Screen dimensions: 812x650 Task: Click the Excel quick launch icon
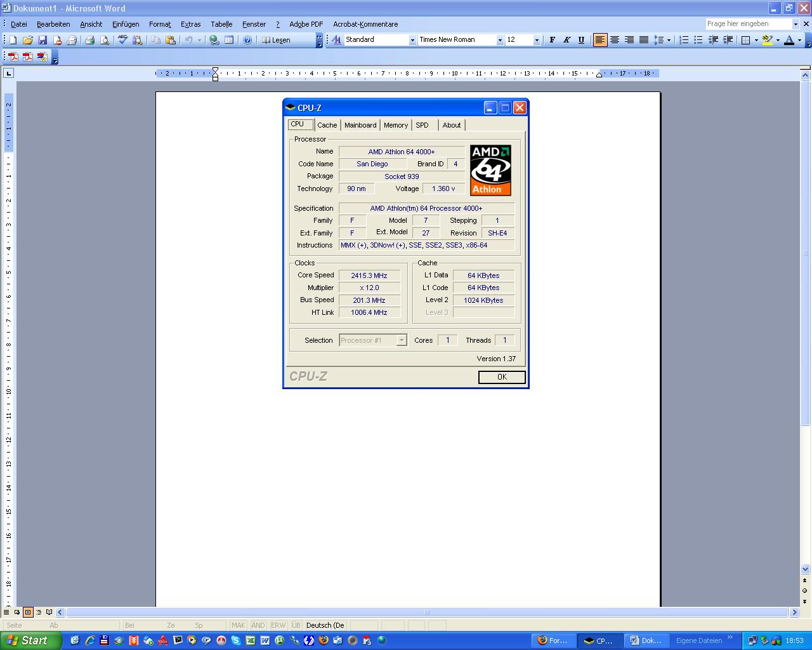coord(250,640)
